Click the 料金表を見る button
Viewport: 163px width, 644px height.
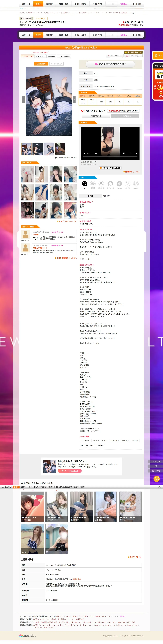(x=96, y=116)
